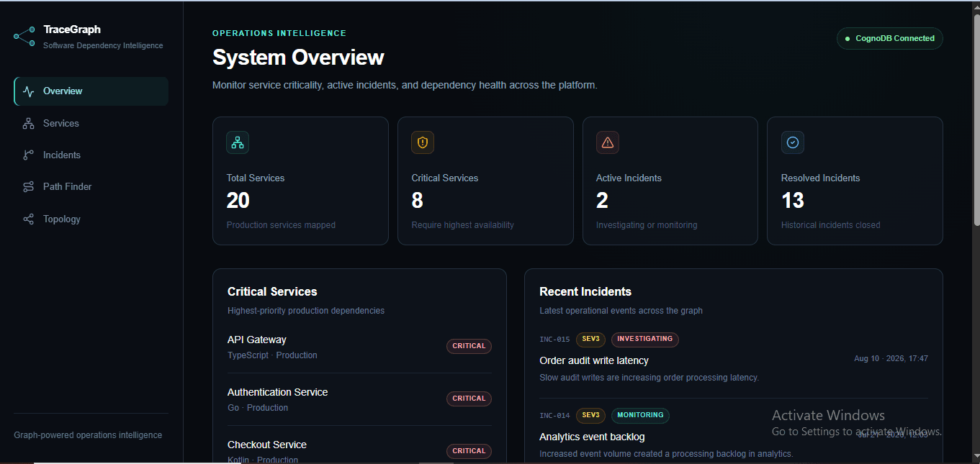
Task: Open the Services navigation item
Action: [x=91, y=124]
